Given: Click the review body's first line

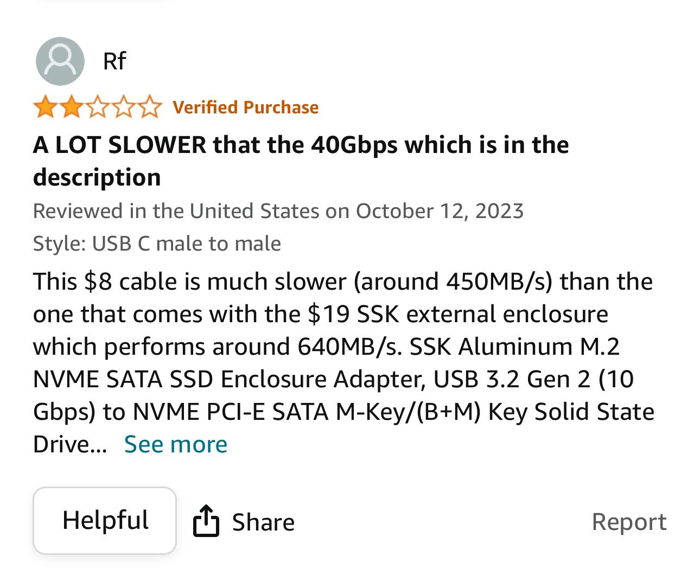Looking at the screenshot, I should pyautogui.click(x=342, y=282).
